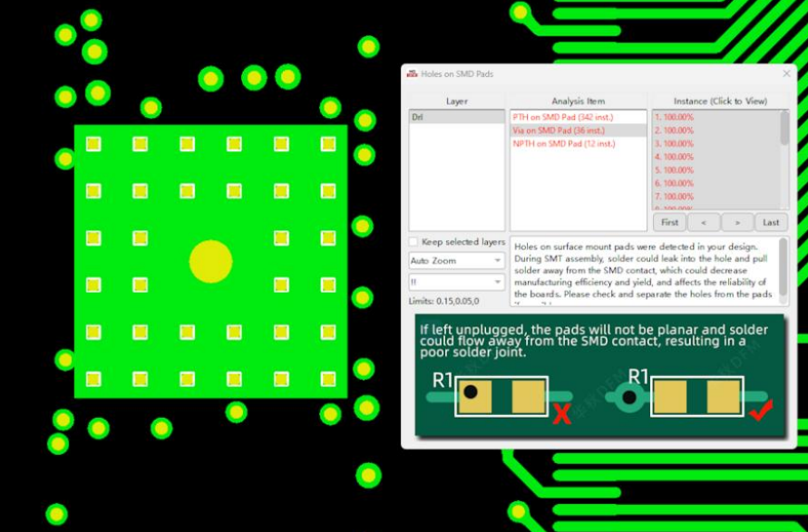Viewport: 808px width, 532px height.
Task: Click the Holes on SMD Pads app icon
Action: (x=412, y=73)
